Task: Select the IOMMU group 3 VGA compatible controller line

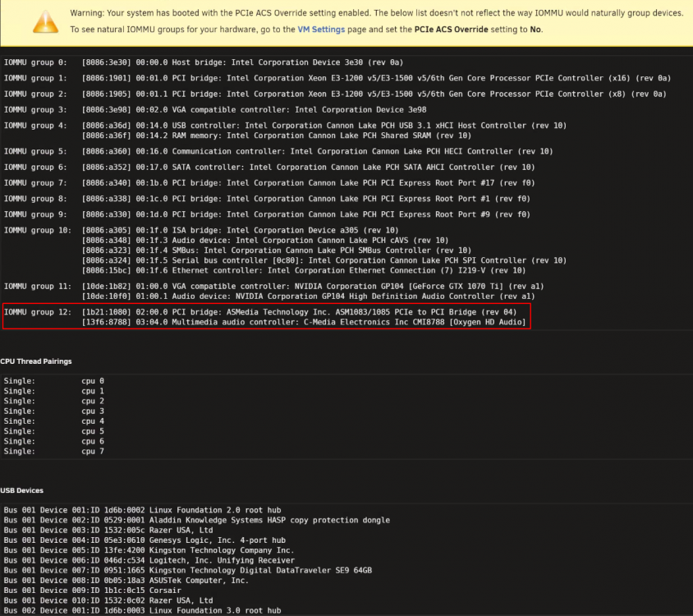Action: coord(215,110)
